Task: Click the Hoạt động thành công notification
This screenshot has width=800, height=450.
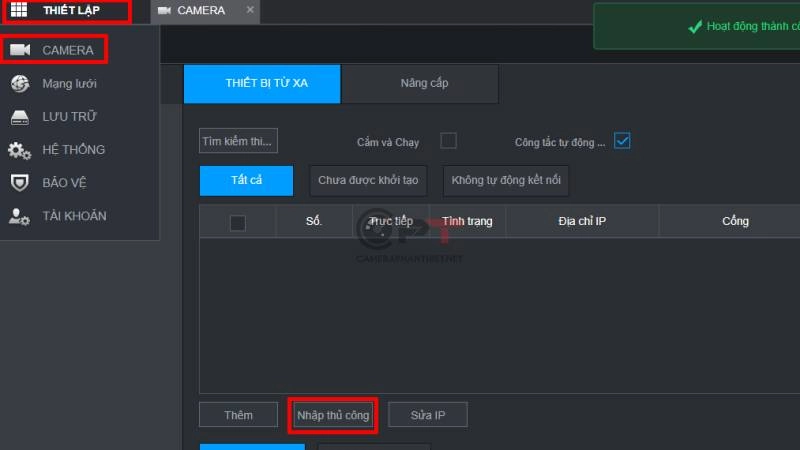Action: pos(697,27)
